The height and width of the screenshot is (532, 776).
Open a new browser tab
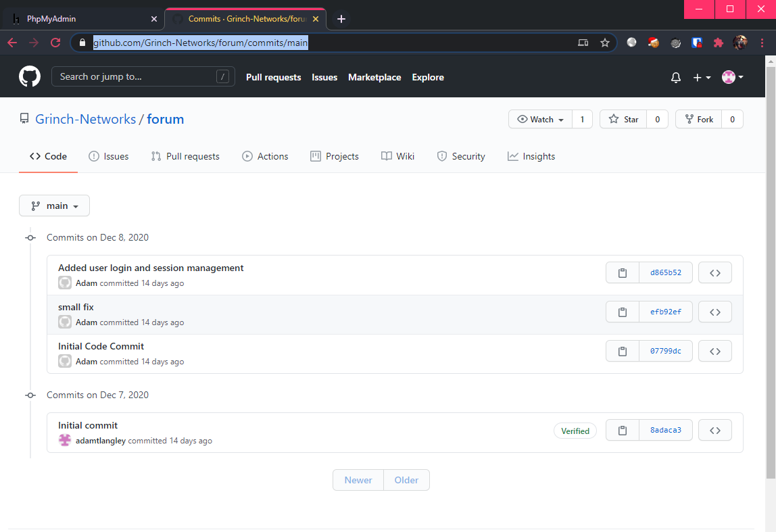pyautogui.click(x=341, y=19)
